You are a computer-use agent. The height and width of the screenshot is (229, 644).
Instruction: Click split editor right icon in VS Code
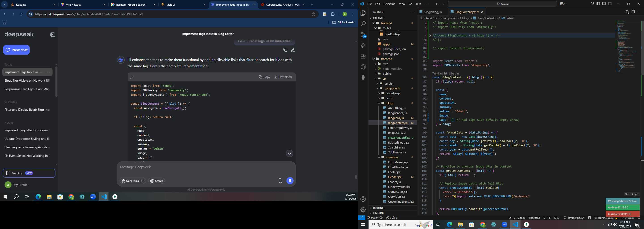633,12
